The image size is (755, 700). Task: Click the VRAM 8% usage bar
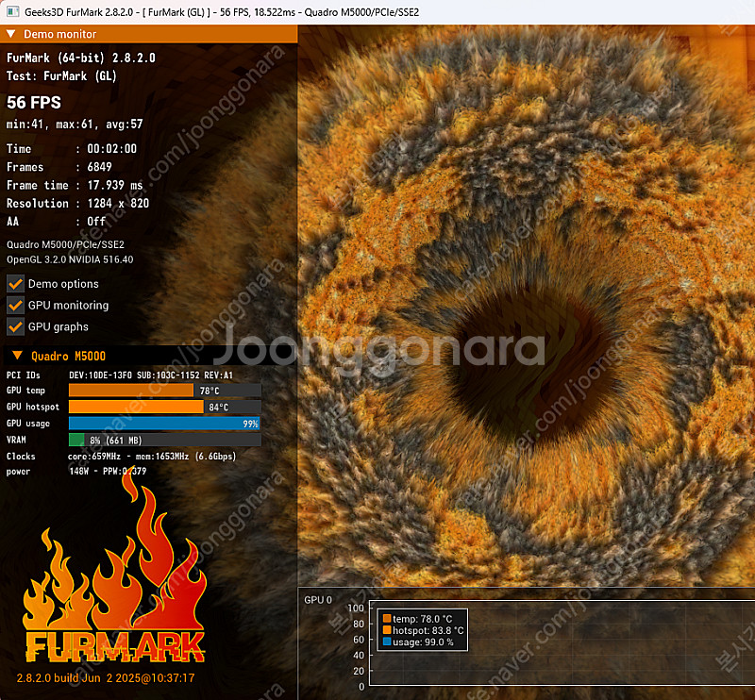tap(164, 440)
